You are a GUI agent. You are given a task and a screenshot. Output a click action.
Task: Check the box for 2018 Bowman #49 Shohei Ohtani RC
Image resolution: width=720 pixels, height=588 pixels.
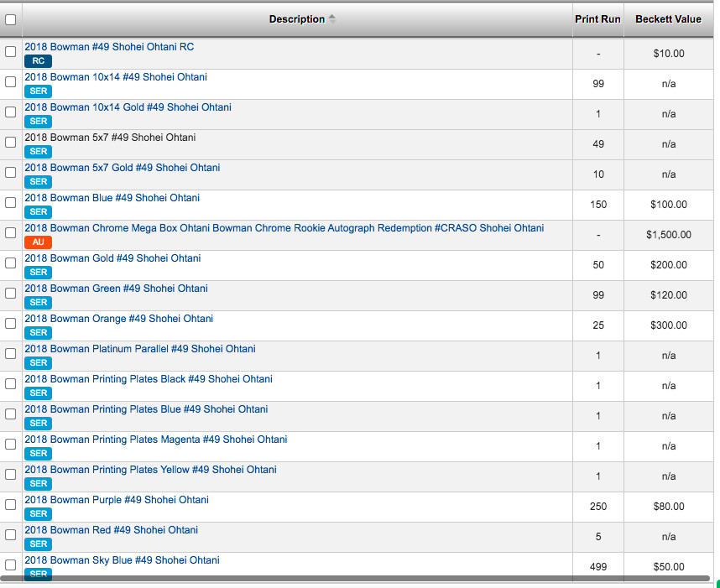(x=10, y=52)
